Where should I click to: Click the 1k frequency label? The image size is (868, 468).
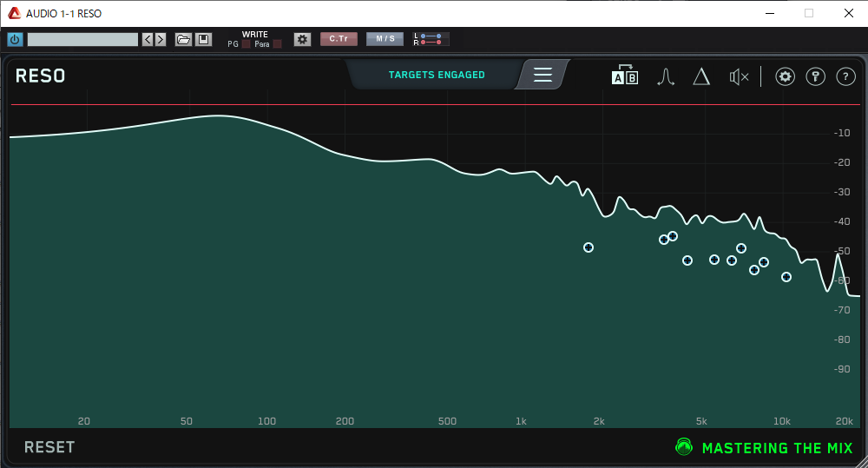(521, 421)
